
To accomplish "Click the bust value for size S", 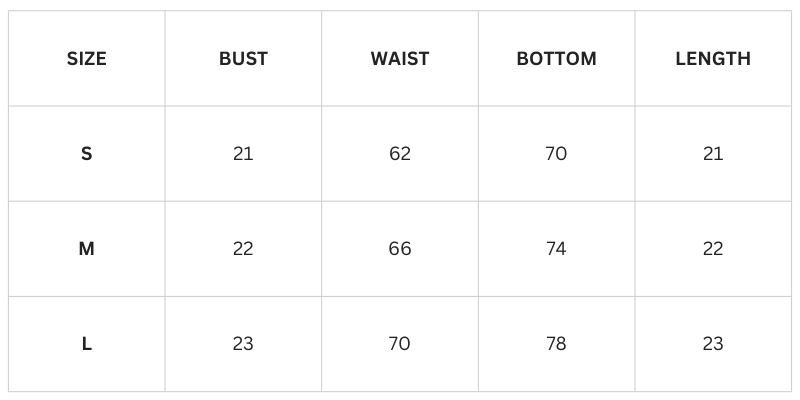I will click(x=243, y=154).
